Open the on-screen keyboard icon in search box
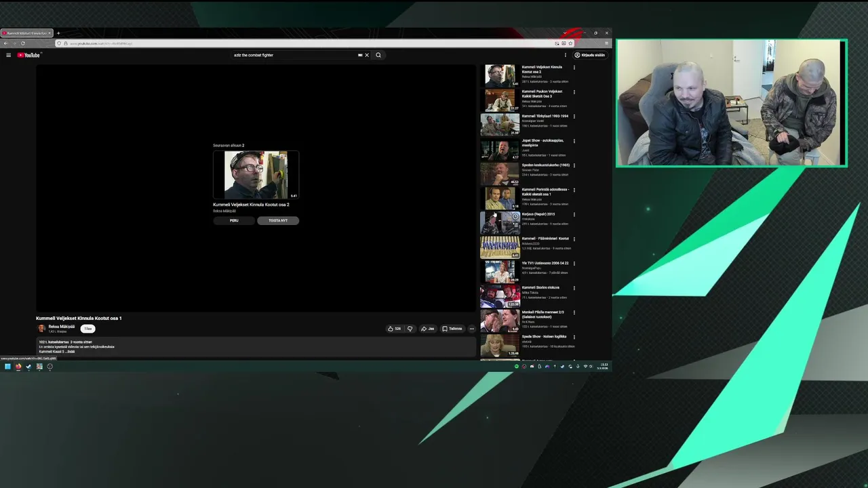Viewport: 868px width, 488px height. point(360,55)
